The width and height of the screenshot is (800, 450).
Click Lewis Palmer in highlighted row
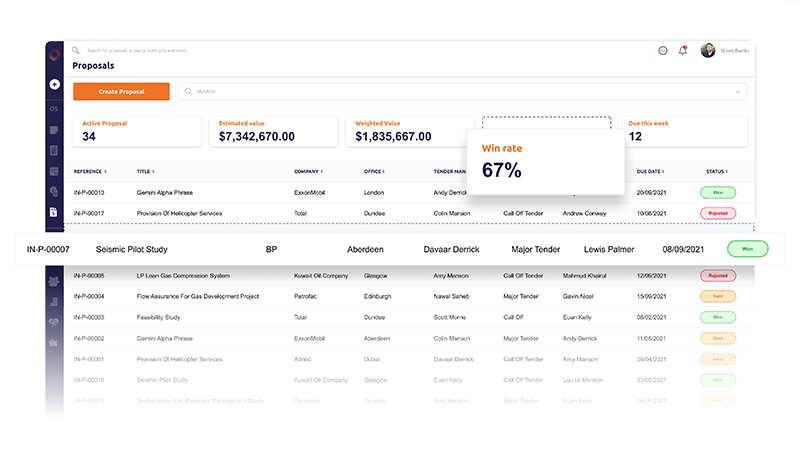(x=609, y=249)
